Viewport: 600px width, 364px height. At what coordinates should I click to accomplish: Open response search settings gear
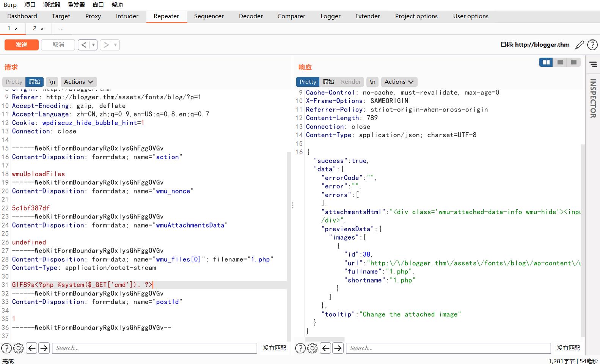pos(312,348)
